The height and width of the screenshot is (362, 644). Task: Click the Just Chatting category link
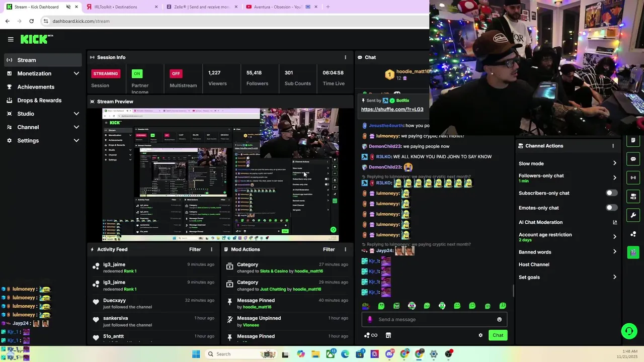coord(273,289)
